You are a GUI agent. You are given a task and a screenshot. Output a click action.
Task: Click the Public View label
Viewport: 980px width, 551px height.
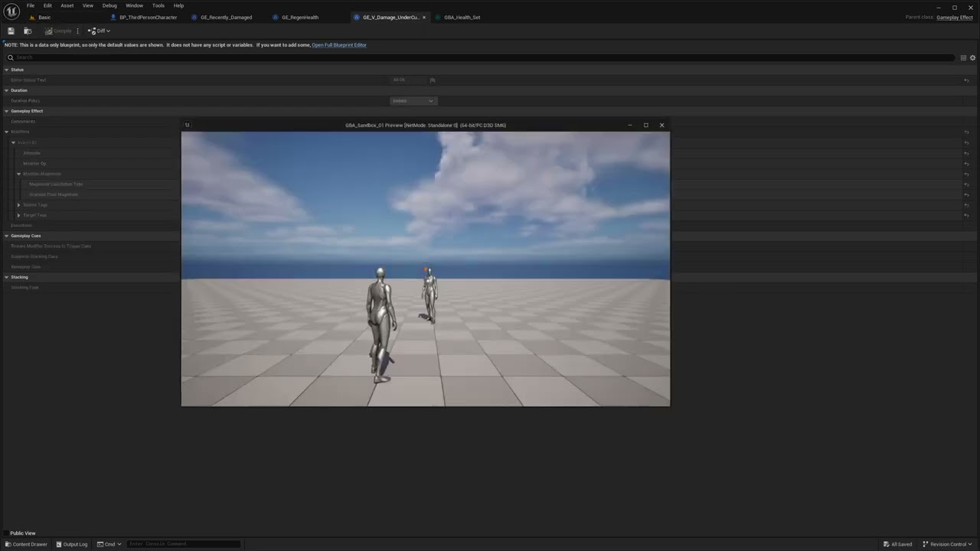coord(23,533)
